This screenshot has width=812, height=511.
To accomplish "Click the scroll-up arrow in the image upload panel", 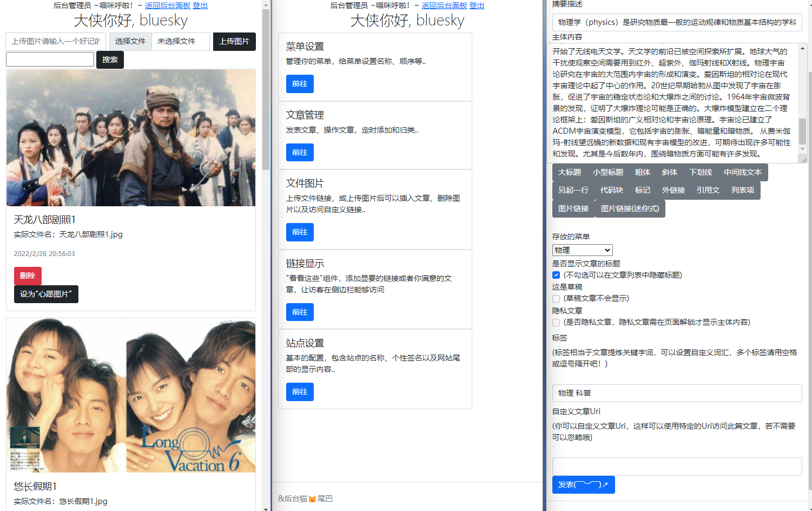I will click(x=266, y=5).
